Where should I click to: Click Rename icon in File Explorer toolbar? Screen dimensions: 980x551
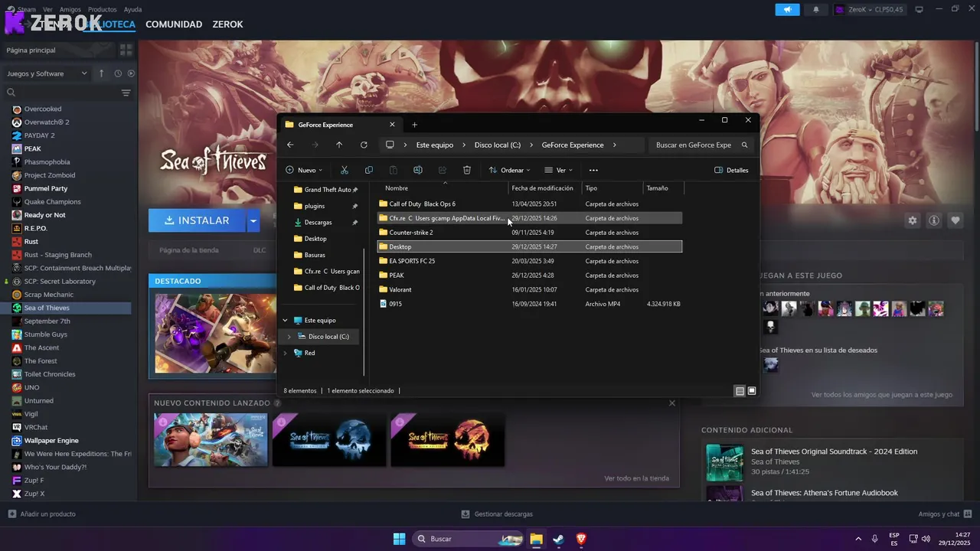[418, 170]
